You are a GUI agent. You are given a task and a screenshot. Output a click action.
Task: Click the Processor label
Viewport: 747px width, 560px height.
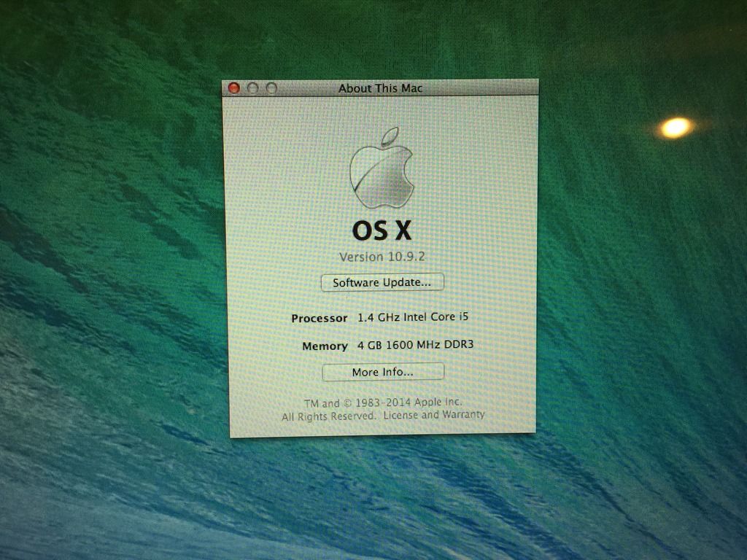(x=320, y=319)
